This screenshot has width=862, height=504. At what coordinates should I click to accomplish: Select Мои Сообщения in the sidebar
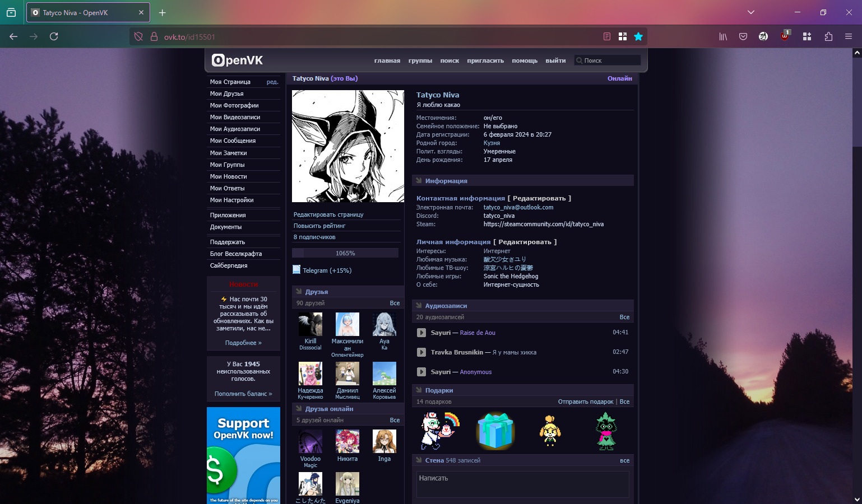point(233,141)
